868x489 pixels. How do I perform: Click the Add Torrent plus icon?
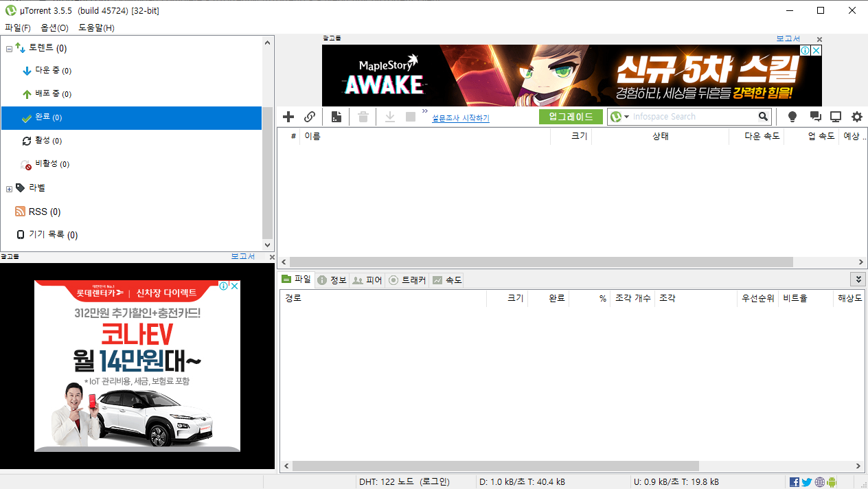coord(288,117)
